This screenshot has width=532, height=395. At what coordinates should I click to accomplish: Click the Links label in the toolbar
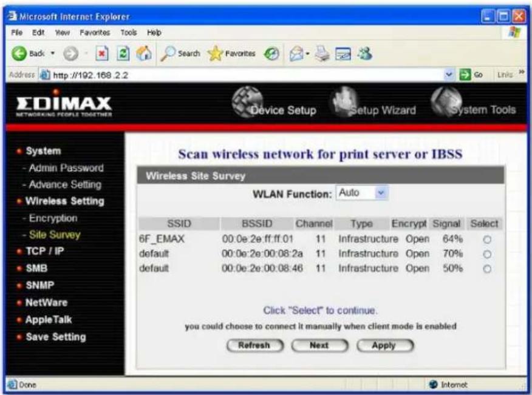pyautogui.click(x=505, y=75)
